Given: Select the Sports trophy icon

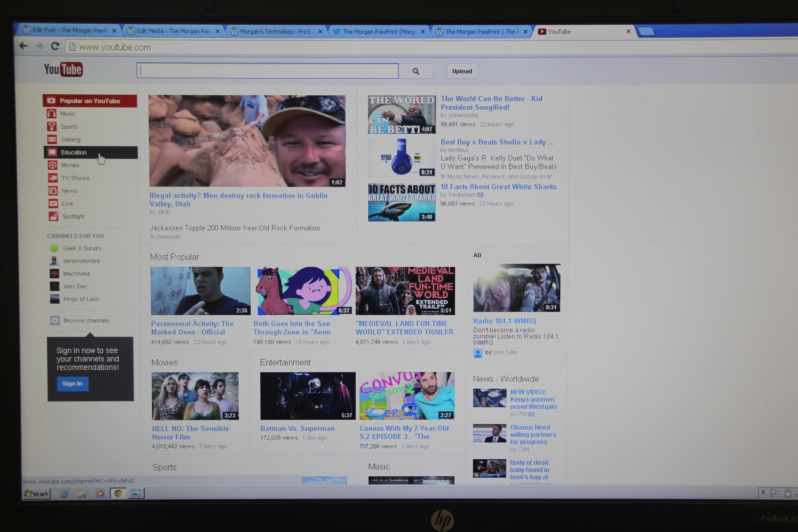Looking at the screenshot, I should tap(52, 126).
